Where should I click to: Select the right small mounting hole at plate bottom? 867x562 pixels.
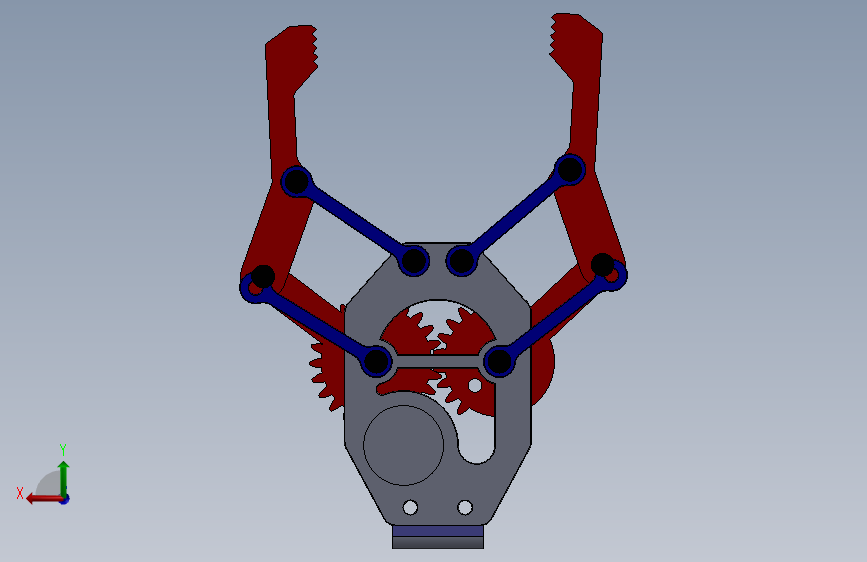[465, 507]
